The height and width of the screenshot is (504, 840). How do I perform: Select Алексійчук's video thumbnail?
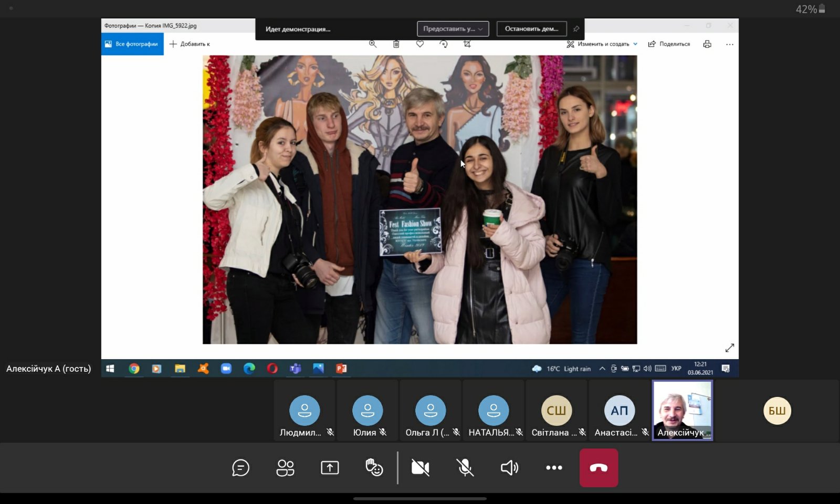click(x=682, y=410)
